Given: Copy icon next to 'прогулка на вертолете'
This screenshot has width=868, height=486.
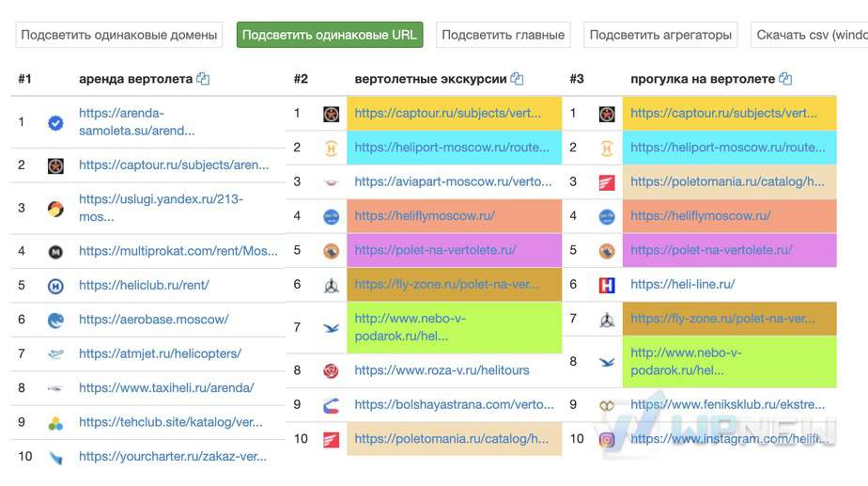Looking at the screenshot, I should pos(785,79).
